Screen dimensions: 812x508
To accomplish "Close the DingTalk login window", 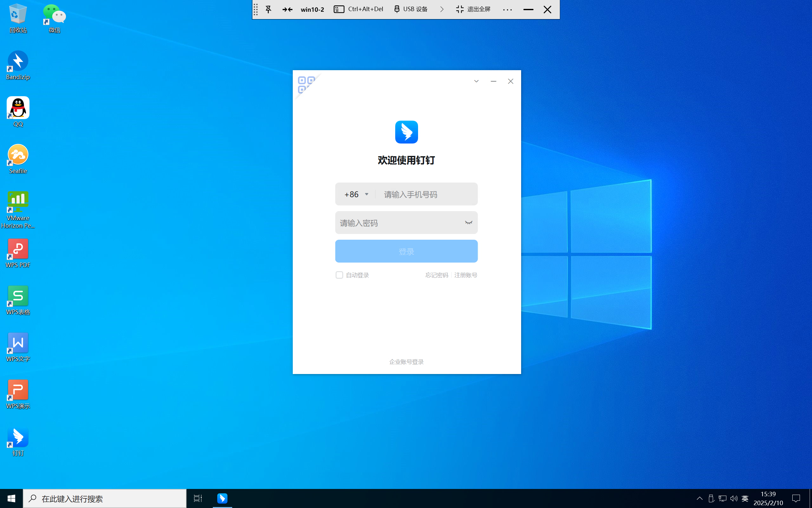I will point(510,81).
